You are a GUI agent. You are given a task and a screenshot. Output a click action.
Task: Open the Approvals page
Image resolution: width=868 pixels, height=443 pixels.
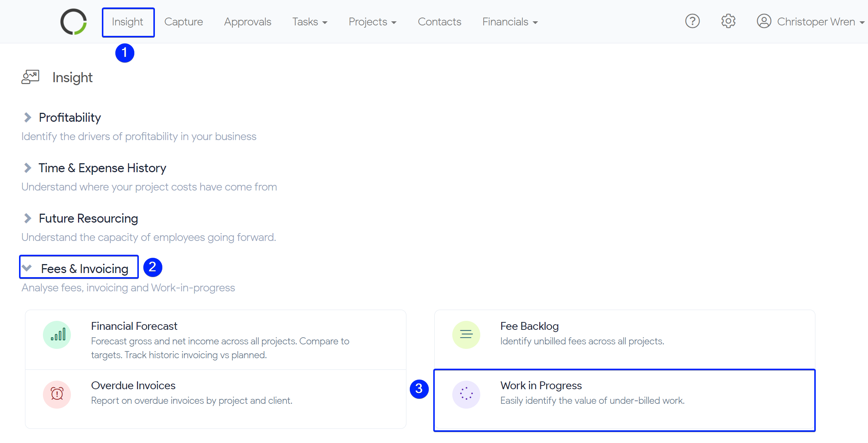click(x=247, y=22)
